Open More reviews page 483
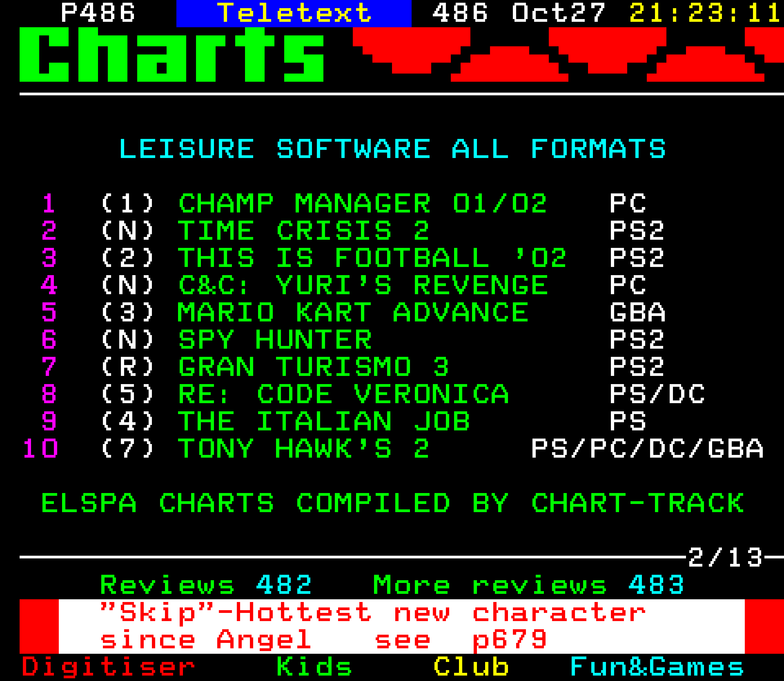784x681 pixels. (x=528, y=585)
